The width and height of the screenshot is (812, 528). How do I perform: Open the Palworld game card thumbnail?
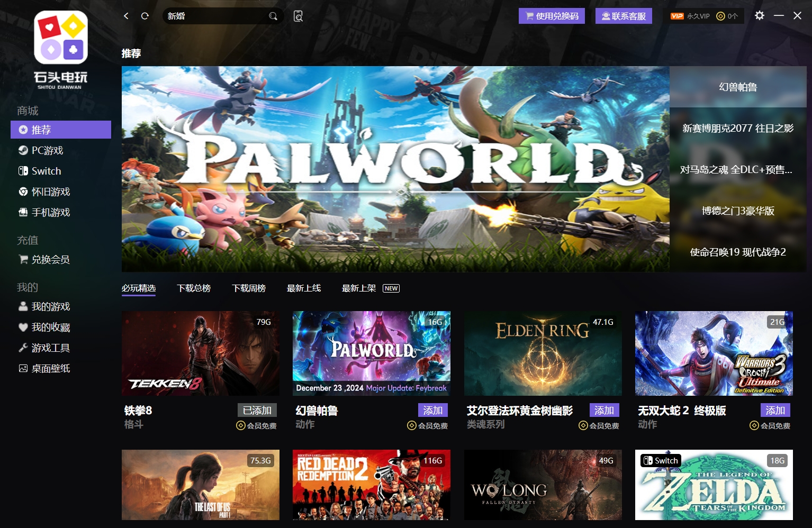372,353
